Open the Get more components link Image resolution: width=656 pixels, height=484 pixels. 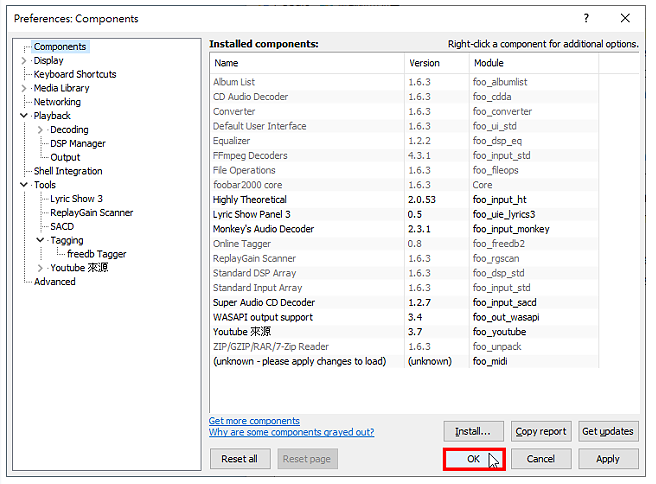coord(254,421)
